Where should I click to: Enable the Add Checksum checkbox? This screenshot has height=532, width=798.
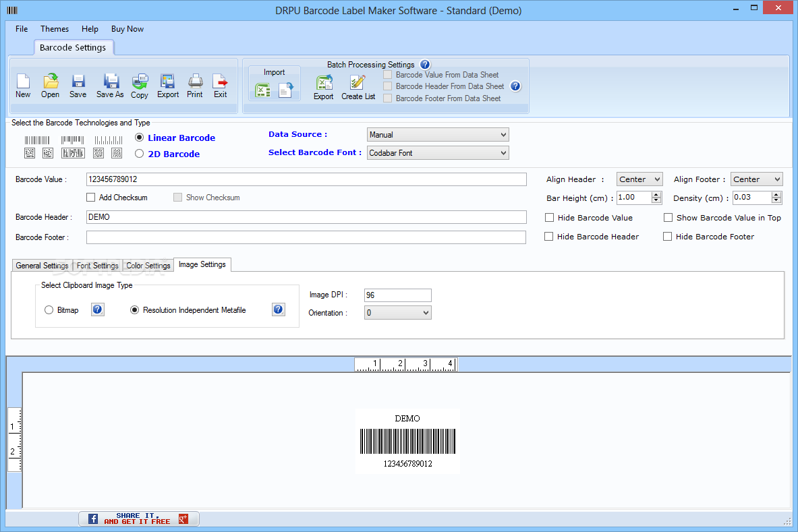(90, 198)
